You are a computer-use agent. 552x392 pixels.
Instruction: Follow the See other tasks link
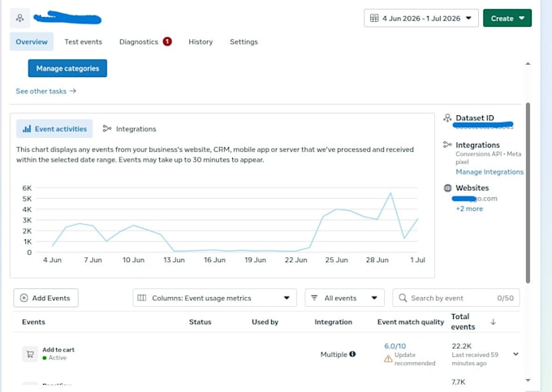click(41, 91)
